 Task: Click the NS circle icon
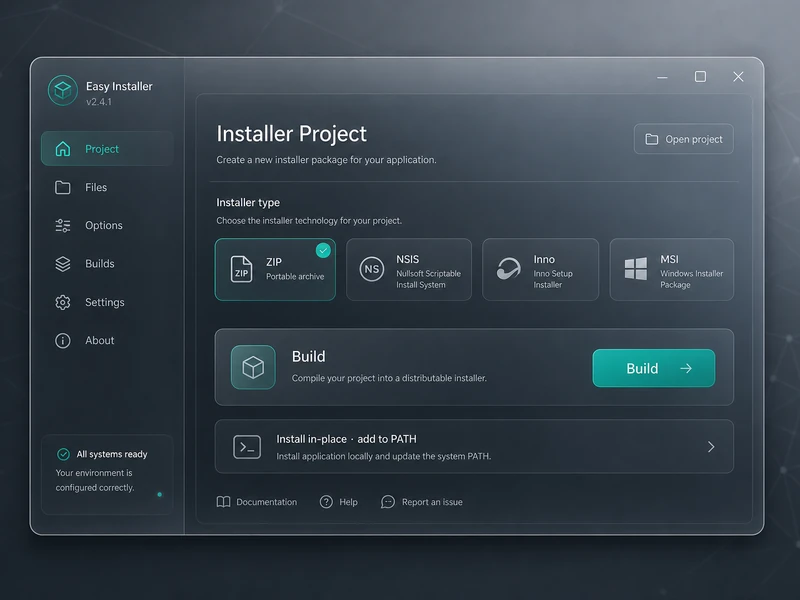372,269
